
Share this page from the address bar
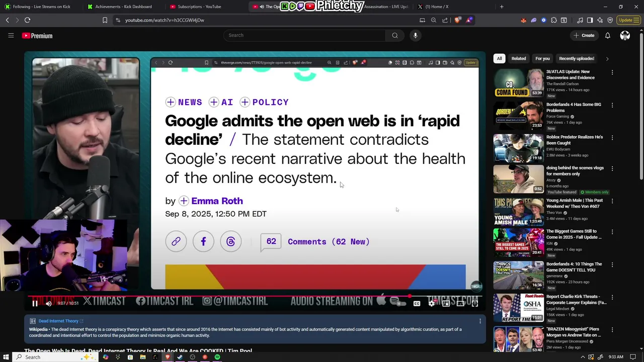coord(445,20)
